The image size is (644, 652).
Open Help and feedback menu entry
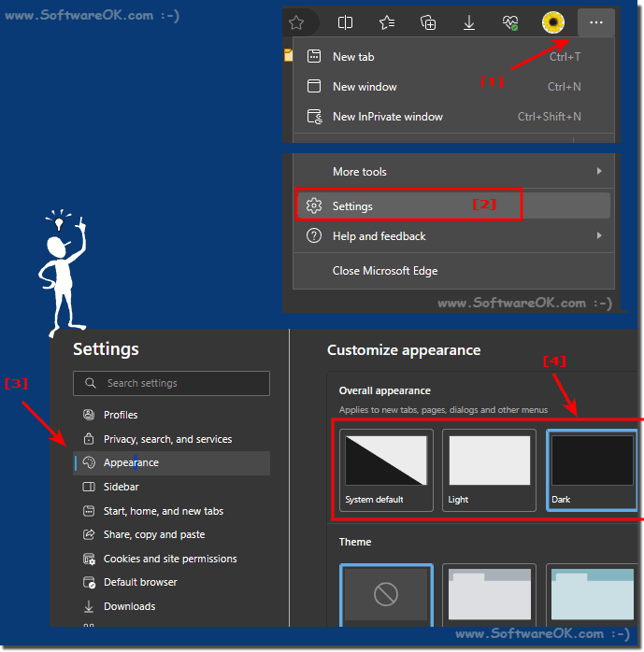tap(453, 235)
